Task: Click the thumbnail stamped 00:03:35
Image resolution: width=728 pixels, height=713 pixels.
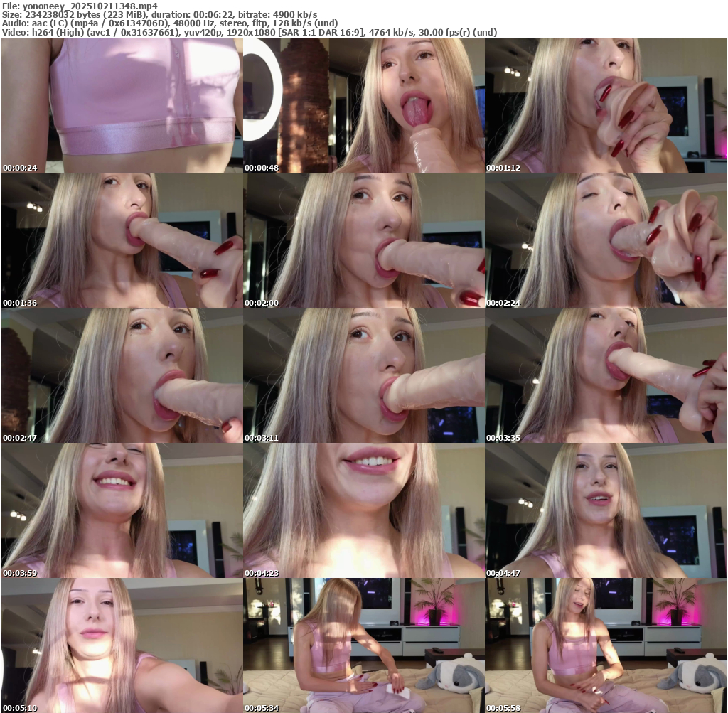Action: click(x=606, y=375)
